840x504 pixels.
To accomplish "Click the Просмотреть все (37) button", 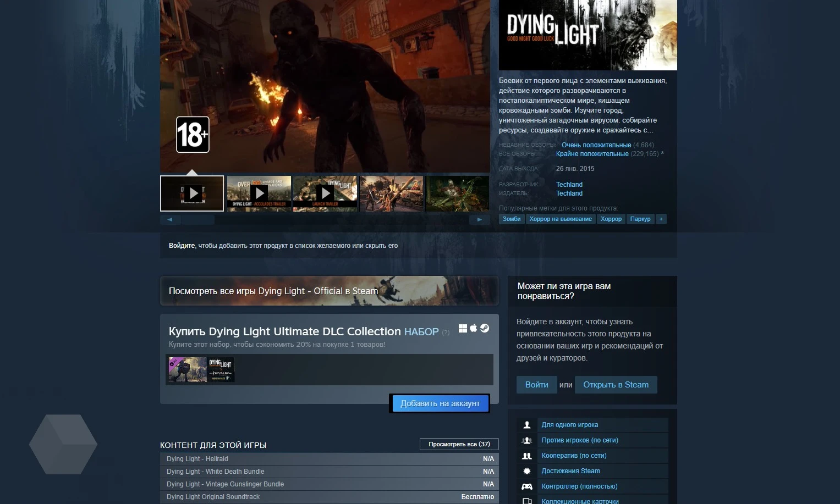I will tap(459, 444).
